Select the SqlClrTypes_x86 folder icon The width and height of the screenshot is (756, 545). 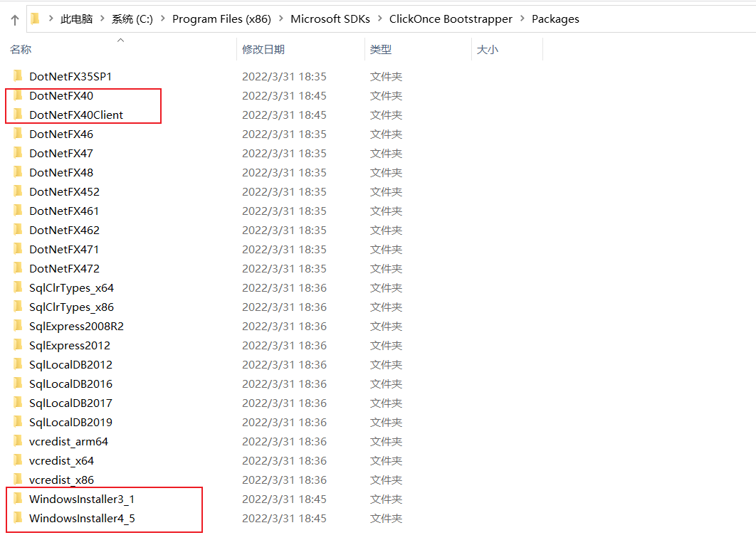point(18,307)
